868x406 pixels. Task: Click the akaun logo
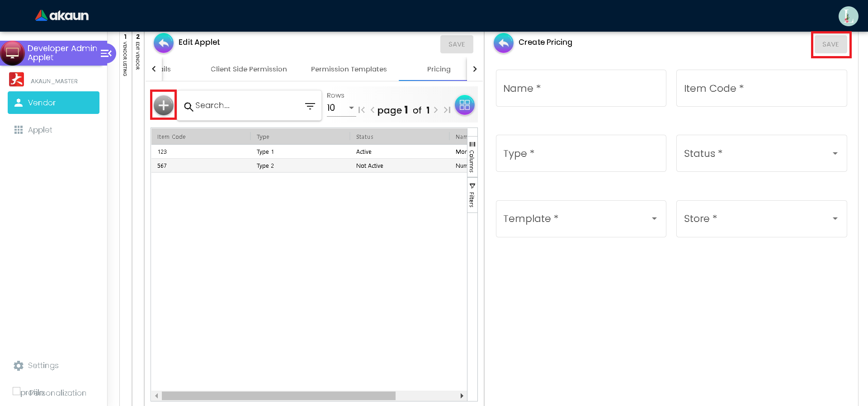pyautogui.click(x=62, y=16)
